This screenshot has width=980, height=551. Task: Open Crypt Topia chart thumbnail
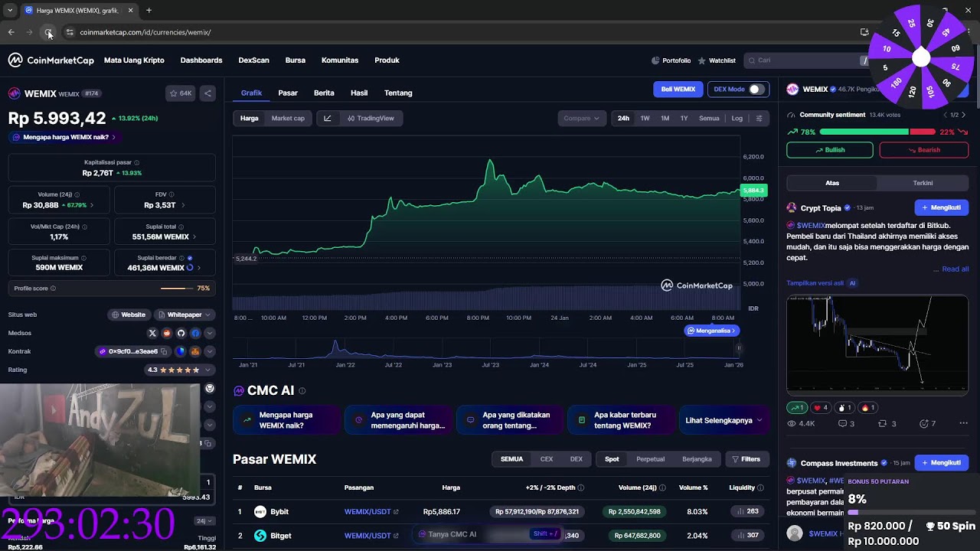click(877, 344)
